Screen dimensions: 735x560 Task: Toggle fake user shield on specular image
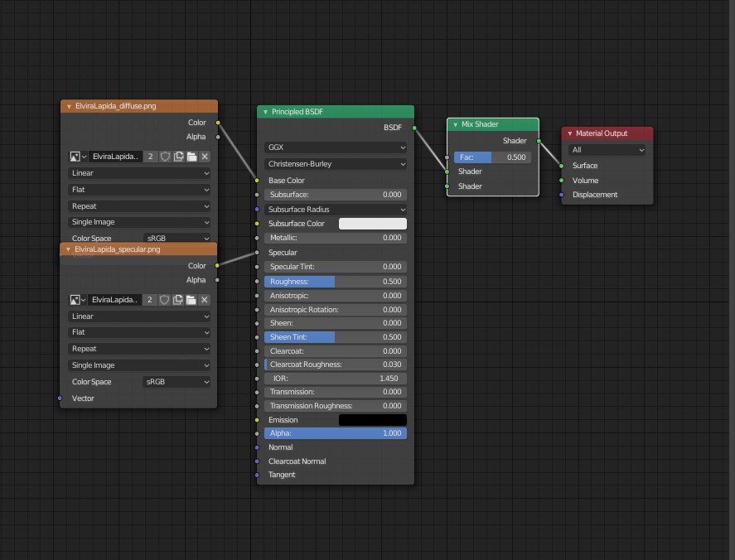pyautogui.click(x=165, y=299)
